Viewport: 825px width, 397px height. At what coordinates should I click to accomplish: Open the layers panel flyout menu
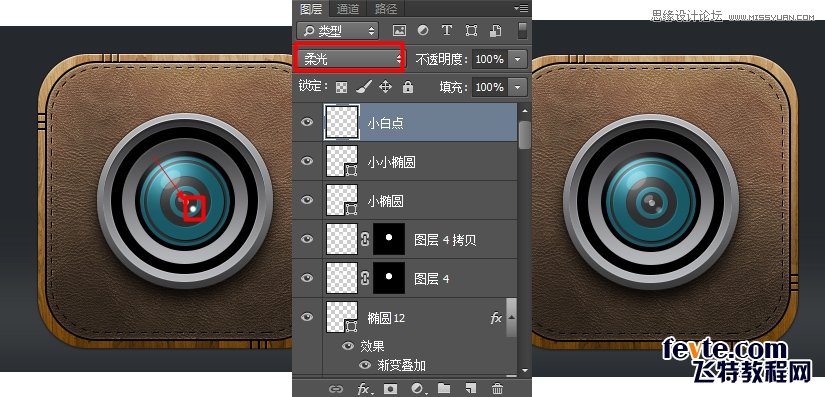pyautogui.click(x=521, y=8)
